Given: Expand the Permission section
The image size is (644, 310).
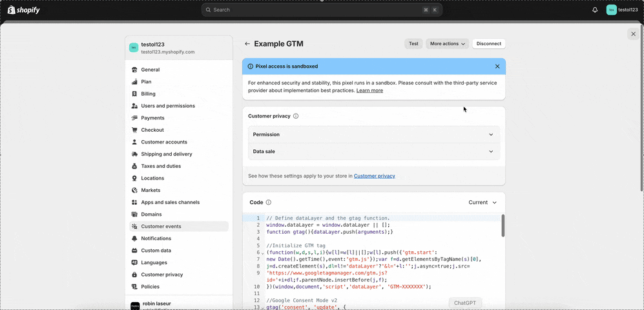Looking at the screenshot, I should coord(374,134).
